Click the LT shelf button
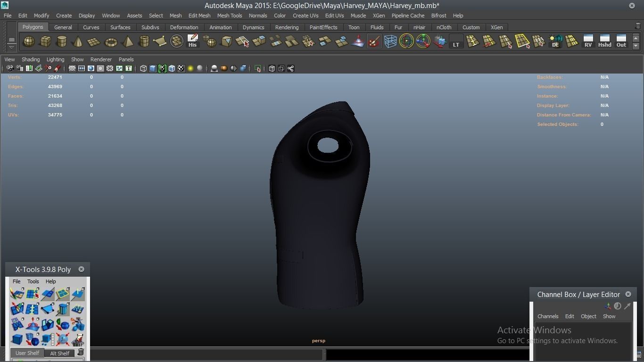644x362 pixels. 456,41
